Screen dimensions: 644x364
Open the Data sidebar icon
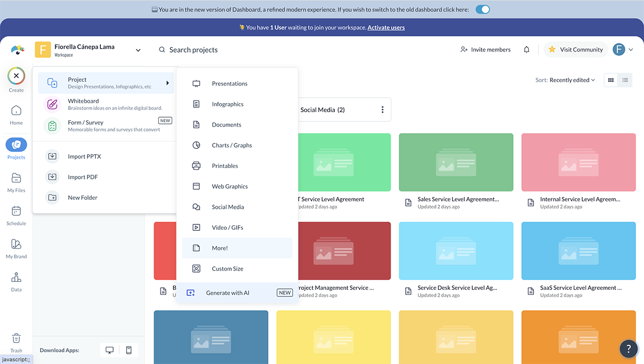[16, 281]
